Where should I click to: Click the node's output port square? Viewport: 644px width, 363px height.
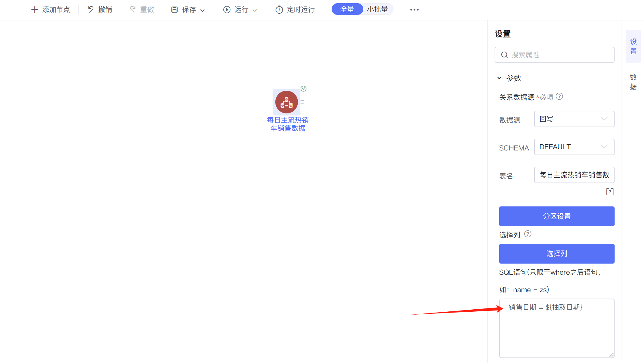(x=302, y=102)
